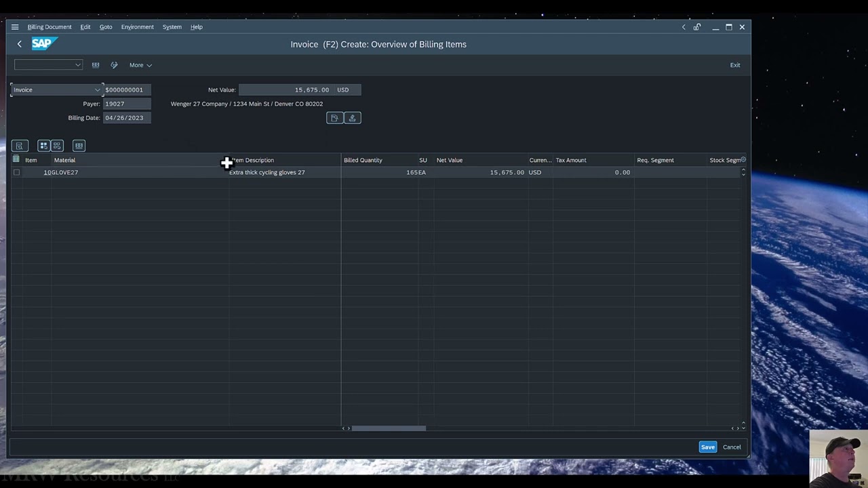Viewport: 868px width, 488px height.
Task: Open the SAP hamburger menu icon
Action: (x=15, y=27)
